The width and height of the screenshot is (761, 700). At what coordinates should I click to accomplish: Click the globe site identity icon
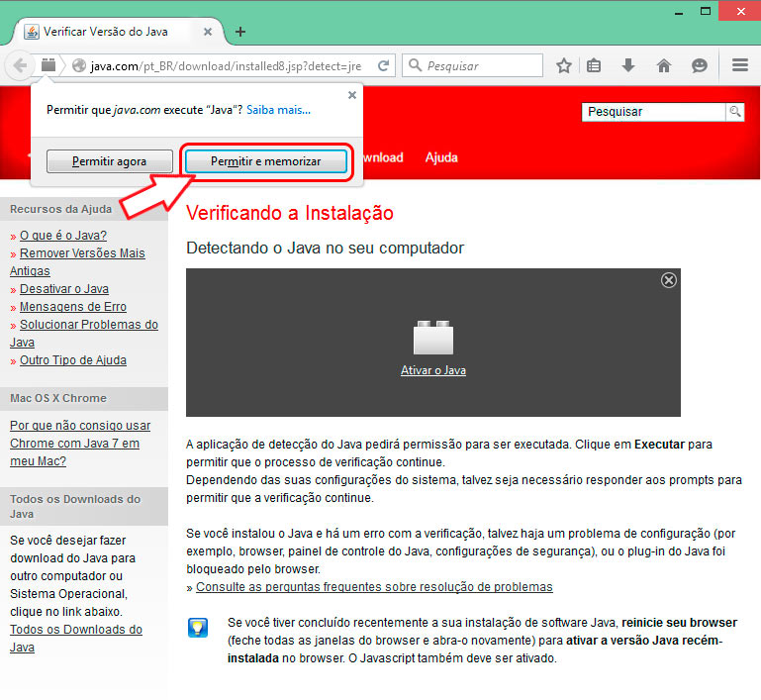pyautogui.click(x=78, y=65)
